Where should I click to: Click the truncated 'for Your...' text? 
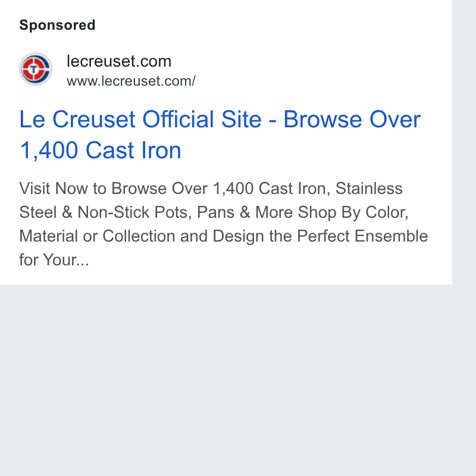54,260
